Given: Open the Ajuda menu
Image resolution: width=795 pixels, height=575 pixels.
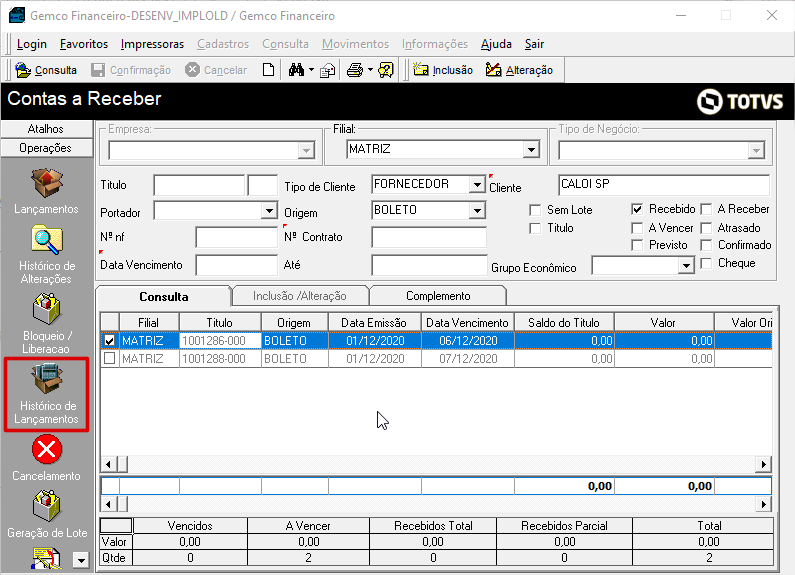Looking at the screenshot, I should 496,44.
